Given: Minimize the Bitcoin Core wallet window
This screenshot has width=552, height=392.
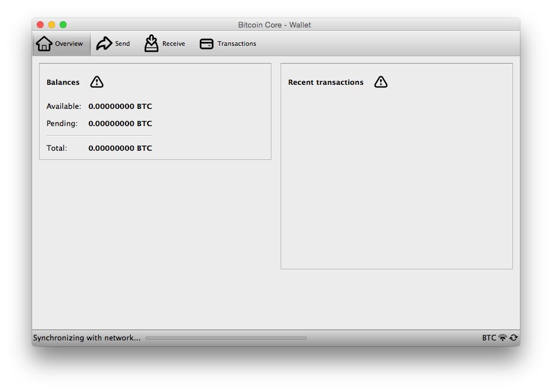Looking at the screenshot, I should [52, 25].
